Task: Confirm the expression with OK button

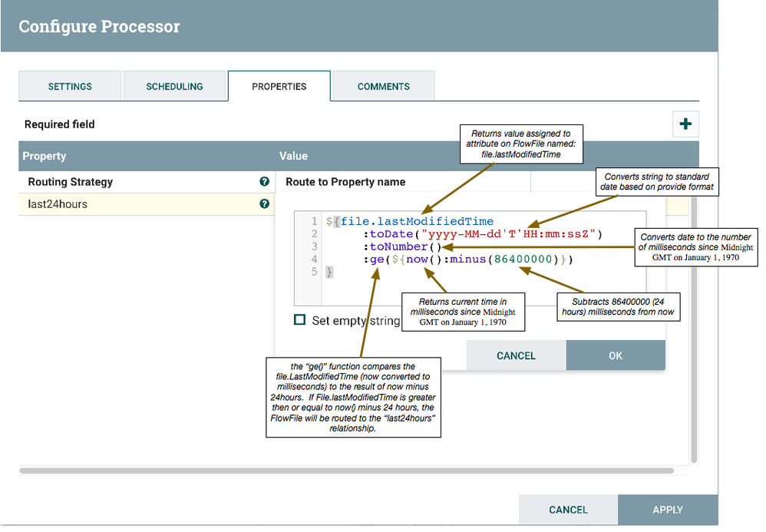Action: 616,355
